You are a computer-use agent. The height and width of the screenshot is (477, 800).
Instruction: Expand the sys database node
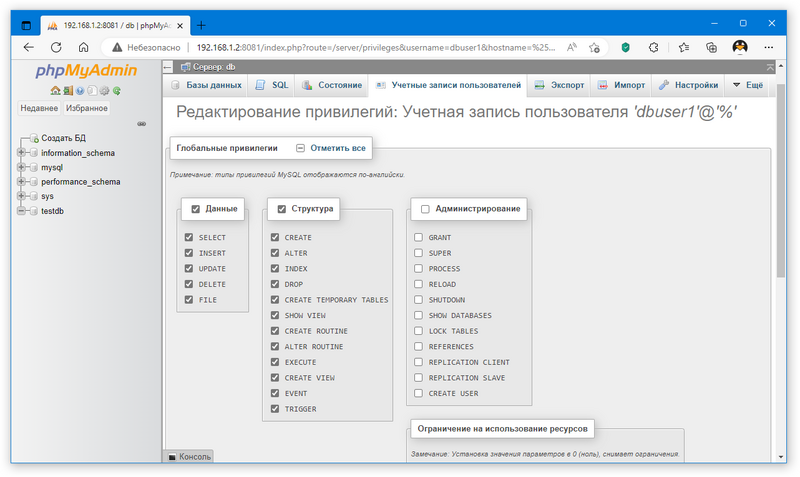[21, 196]
